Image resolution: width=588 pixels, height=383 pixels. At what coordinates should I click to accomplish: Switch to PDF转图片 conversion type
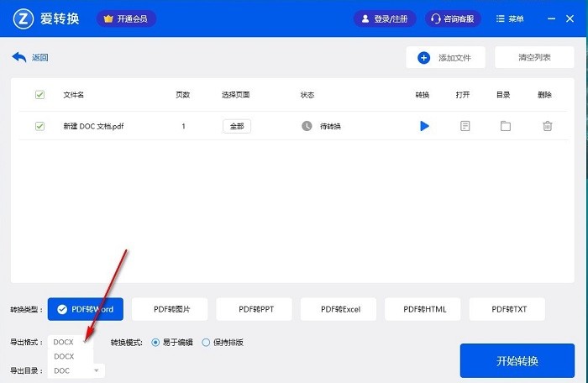click(x=171, y=309)
